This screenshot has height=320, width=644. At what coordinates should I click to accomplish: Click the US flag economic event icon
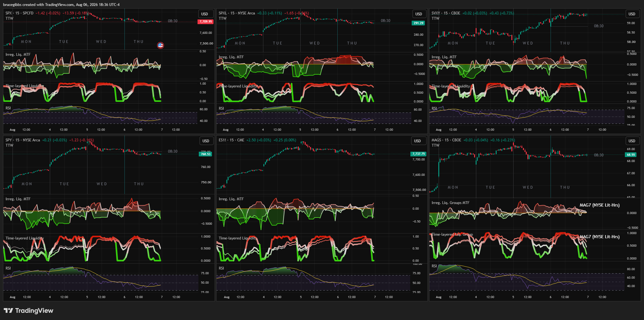point(160,45)
